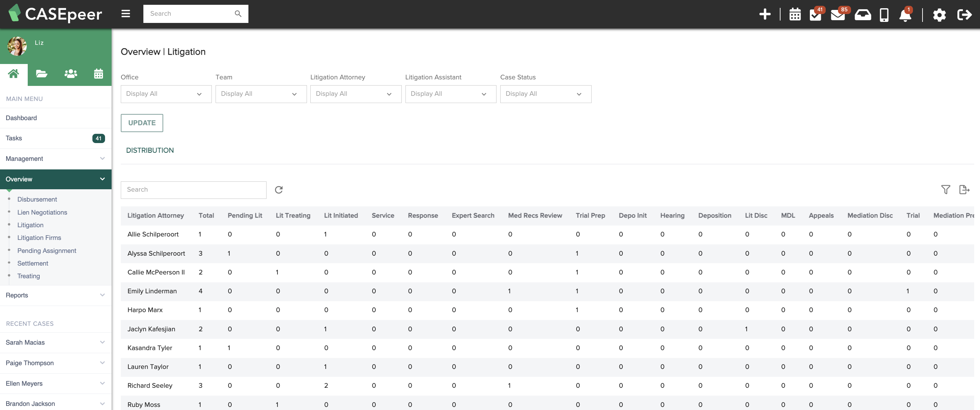Click the CASEpeer logo

coord(55,14)
